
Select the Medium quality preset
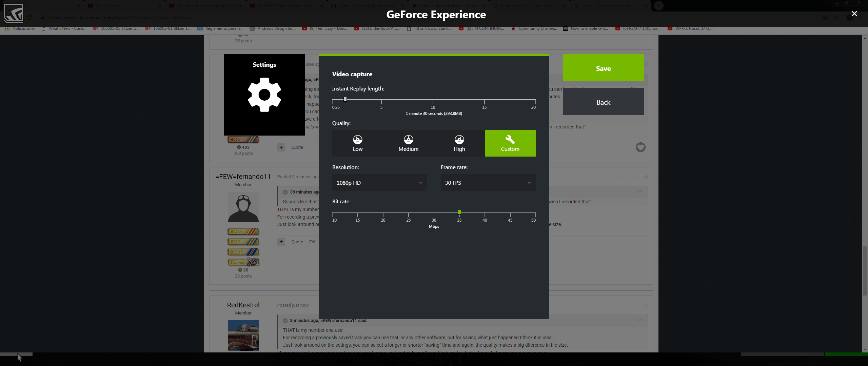click(408, 143)
